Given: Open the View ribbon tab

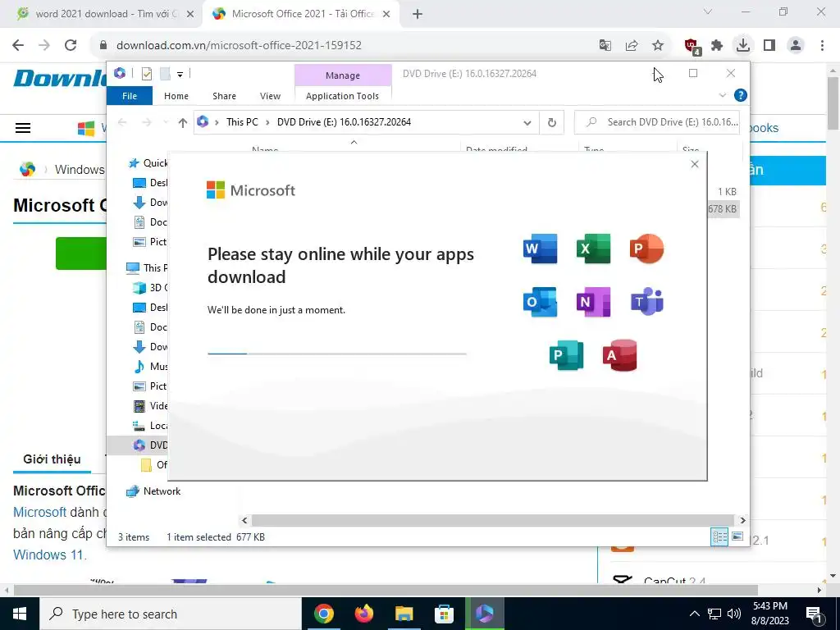Looking at the screenshot, I should pos(270,96).
